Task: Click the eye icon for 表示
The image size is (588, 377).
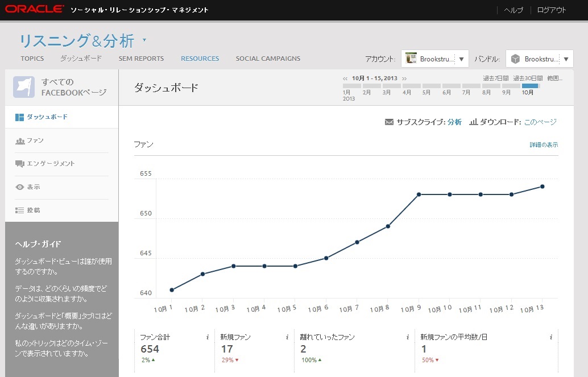Action: 20,187
